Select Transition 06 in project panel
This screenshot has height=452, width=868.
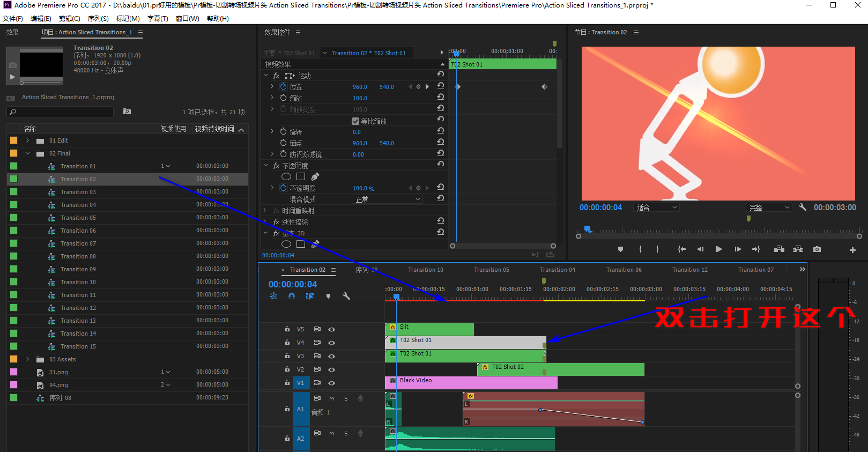click(78, 231)
